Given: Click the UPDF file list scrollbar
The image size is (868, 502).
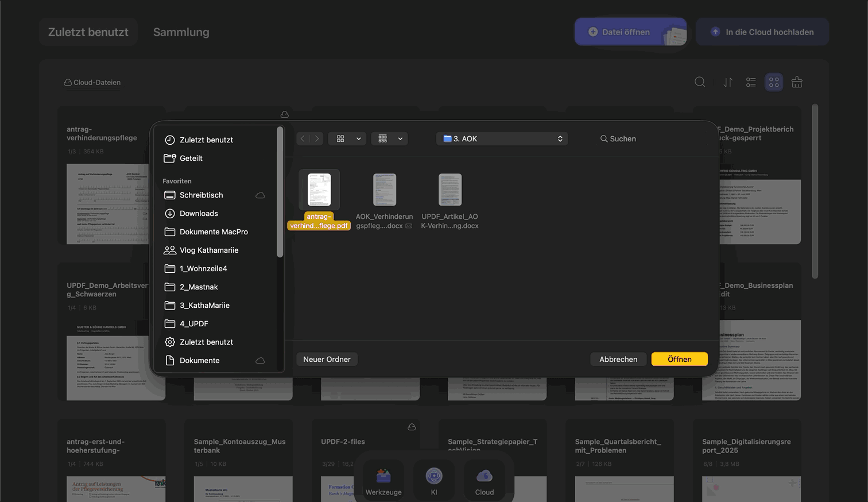Looking at the screenshot, I should (x=815, y=191).
